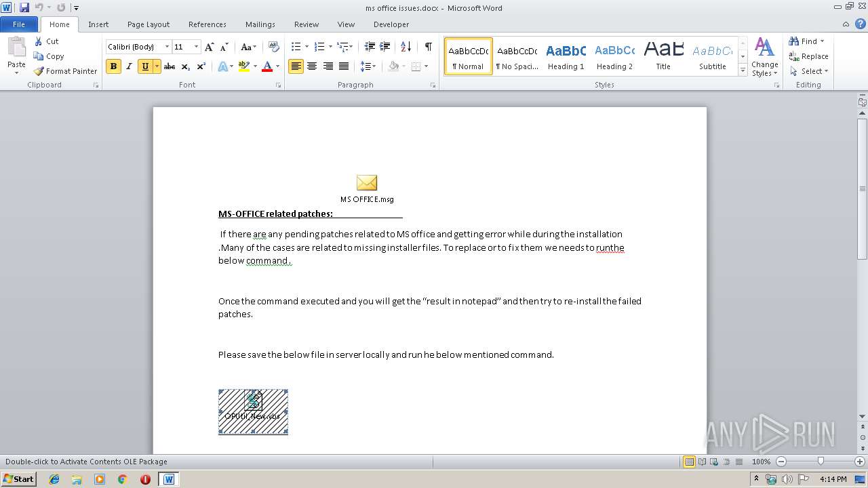Image resolution: width=868 pixels, height=488 pixels.
Task: Click the Cut scissors button
Action: (47, 41)
